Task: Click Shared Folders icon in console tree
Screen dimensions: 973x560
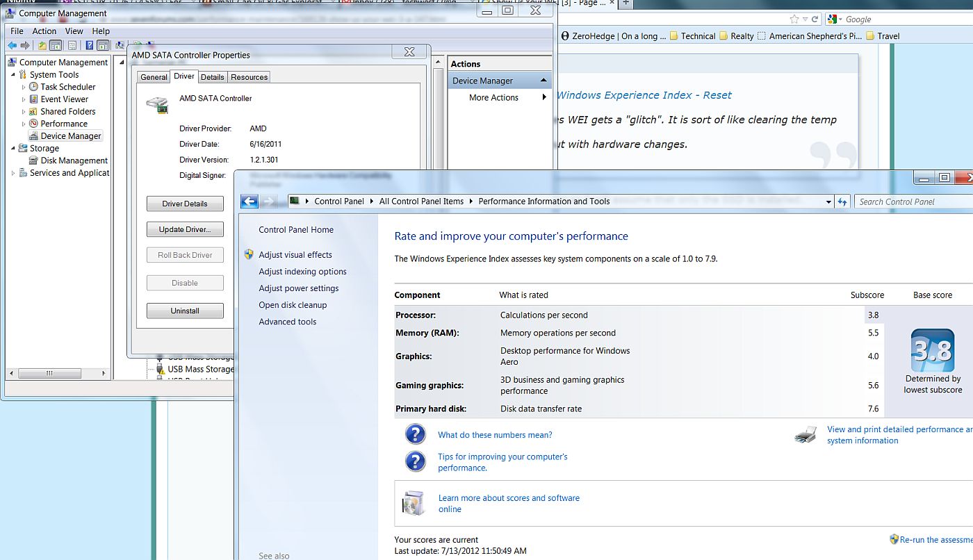Action: (33, 111)
